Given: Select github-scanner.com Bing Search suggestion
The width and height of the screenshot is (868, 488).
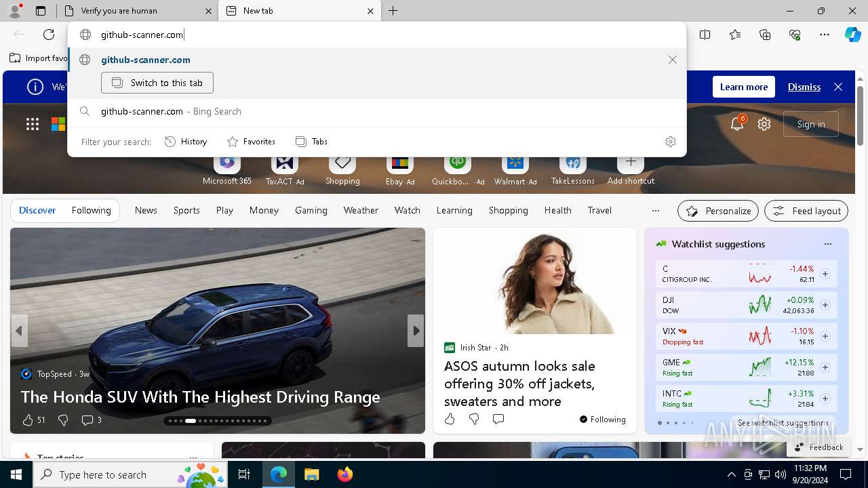Looking at the screenshot, I should [x=377, y=111].
